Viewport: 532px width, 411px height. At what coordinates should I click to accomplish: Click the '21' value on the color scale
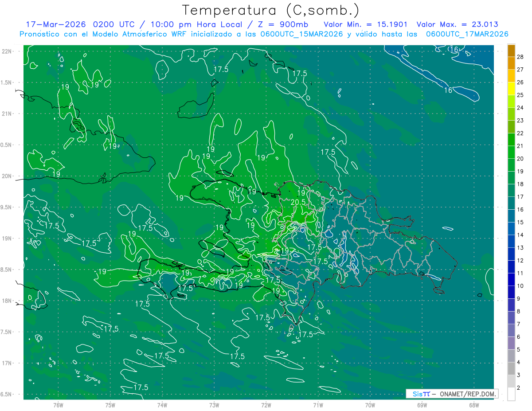point(520,146)
